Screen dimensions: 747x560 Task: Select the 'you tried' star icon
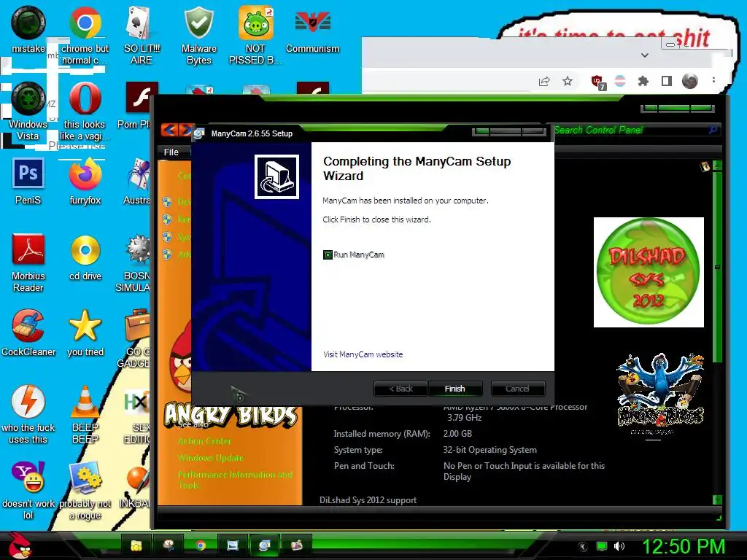click(85, 332)
